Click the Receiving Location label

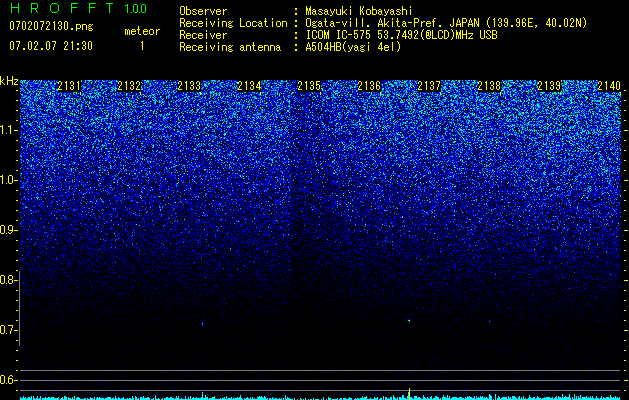pos(233,23)
